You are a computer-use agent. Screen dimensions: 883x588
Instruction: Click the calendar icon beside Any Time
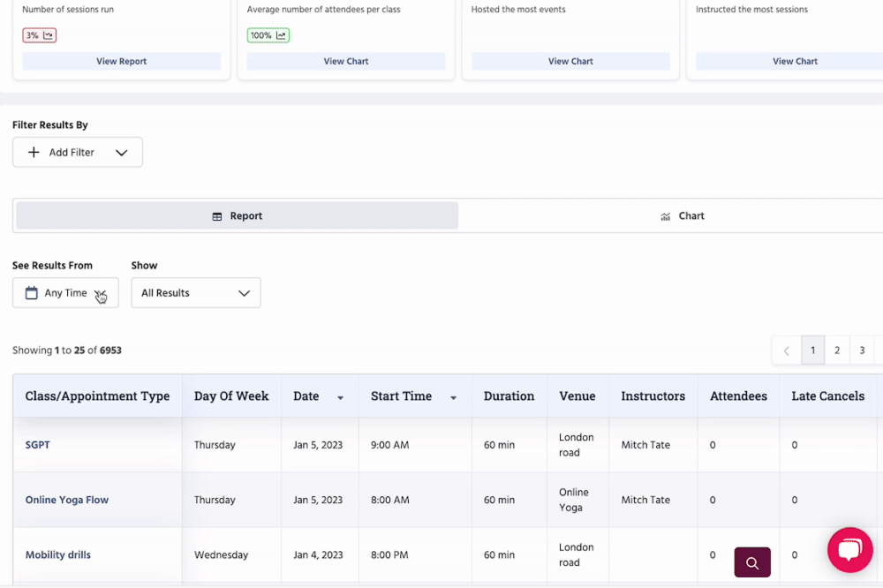pos(31,293)
